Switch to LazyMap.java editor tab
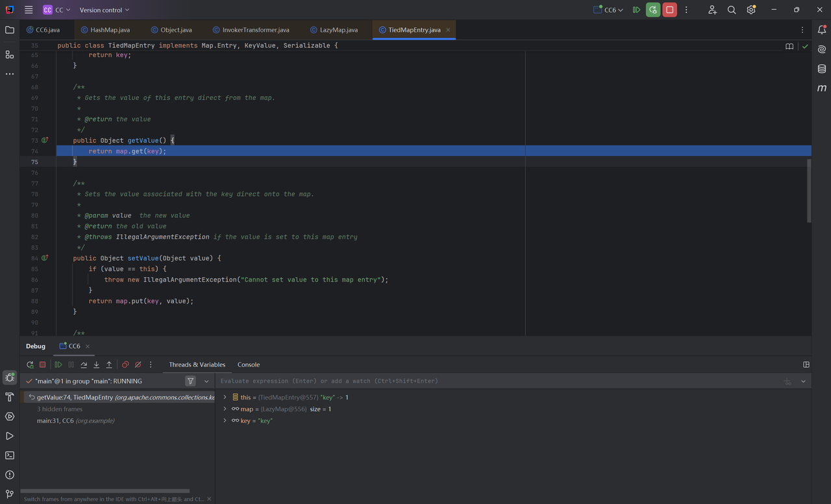This screenshot has width=831, height=504. [334, 30]
